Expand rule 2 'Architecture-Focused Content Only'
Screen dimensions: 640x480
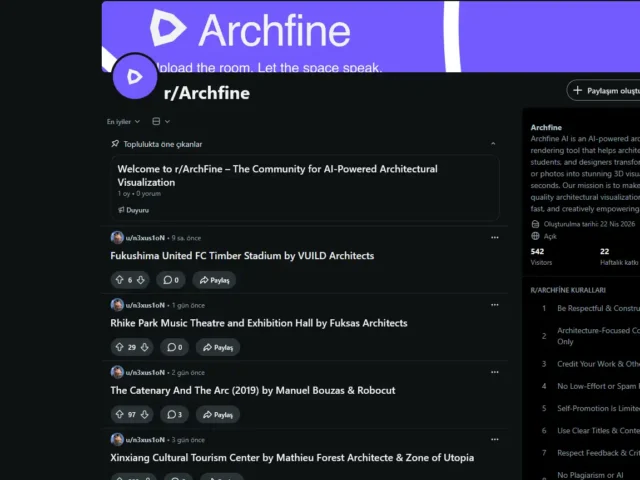590,336
